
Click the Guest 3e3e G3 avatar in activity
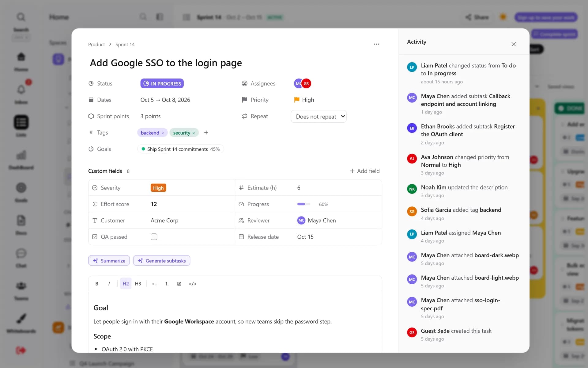pos(412,332)
